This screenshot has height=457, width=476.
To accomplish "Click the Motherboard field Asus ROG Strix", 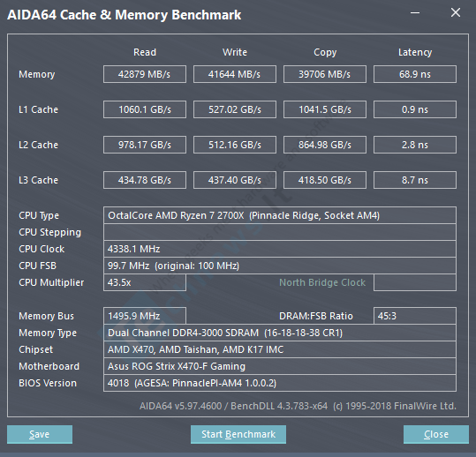I will click(280, 366).
